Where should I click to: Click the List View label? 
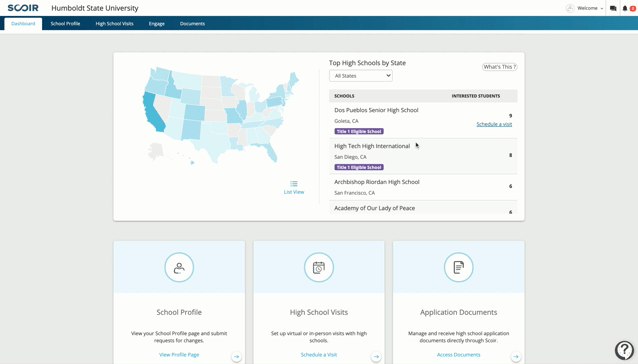pos(294,192)
